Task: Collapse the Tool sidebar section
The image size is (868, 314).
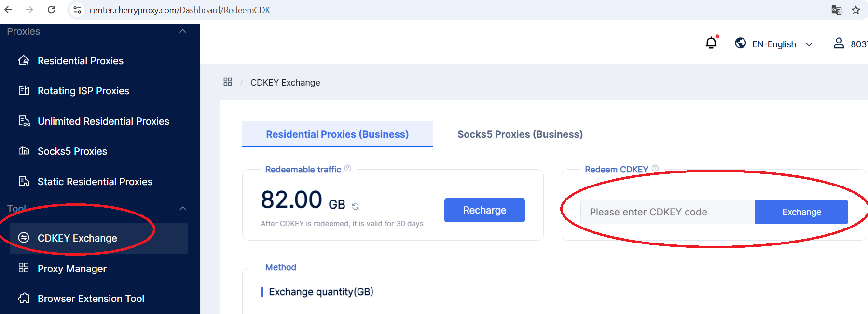Action: 183,209
